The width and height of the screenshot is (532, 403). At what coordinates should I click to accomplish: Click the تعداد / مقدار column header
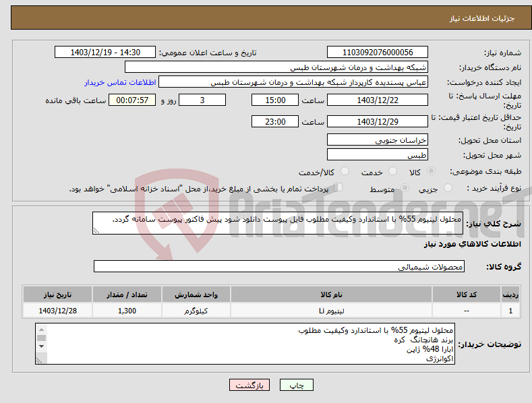(127, 294)
